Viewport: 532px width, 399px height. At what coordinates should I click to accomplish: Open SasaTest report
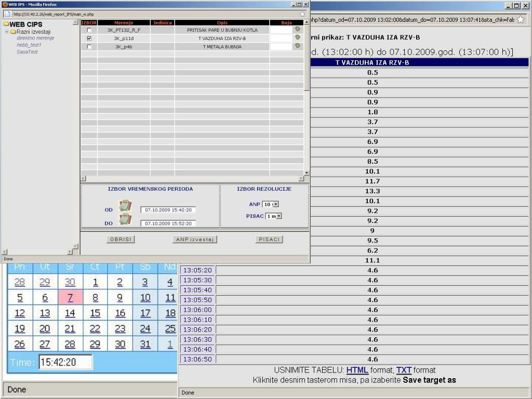27,52
